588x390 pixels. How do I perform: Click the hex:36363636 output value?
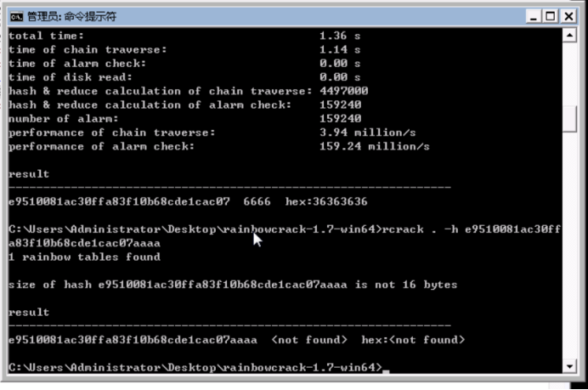(x=326, y=201)
